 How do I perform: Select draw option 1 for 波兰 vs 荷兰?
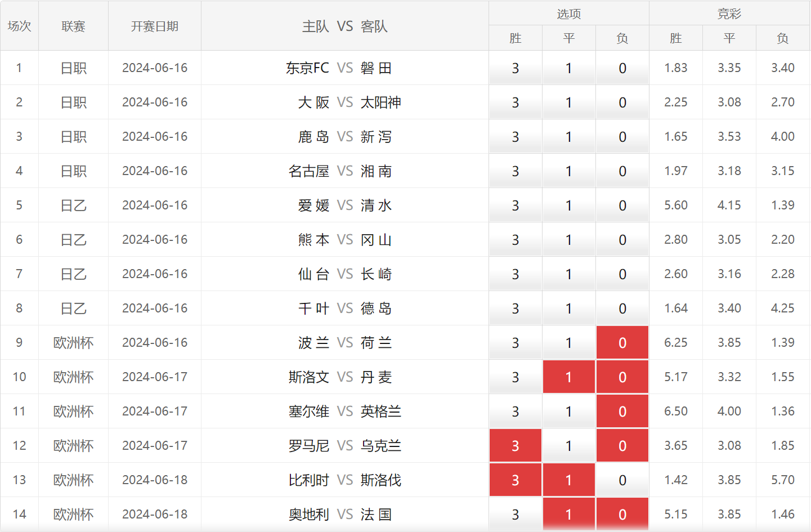click(569, 343)
